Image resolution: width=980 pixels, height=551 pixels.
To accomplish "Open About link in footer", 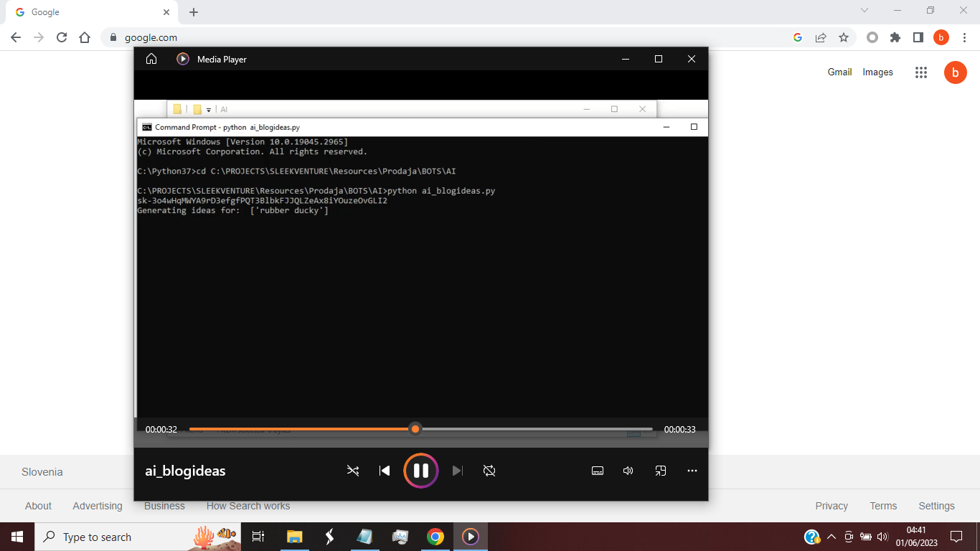I will (38, 506).
